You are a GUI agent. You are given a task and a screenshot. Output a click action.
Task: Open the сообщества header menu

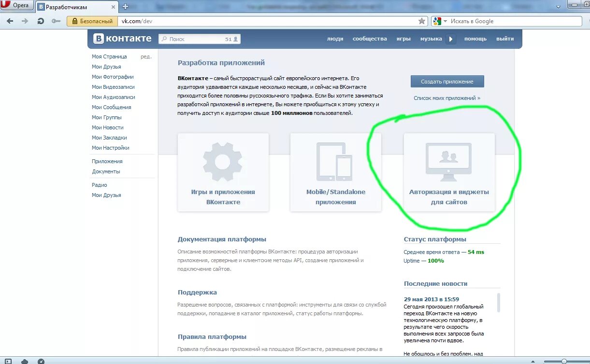370,39
